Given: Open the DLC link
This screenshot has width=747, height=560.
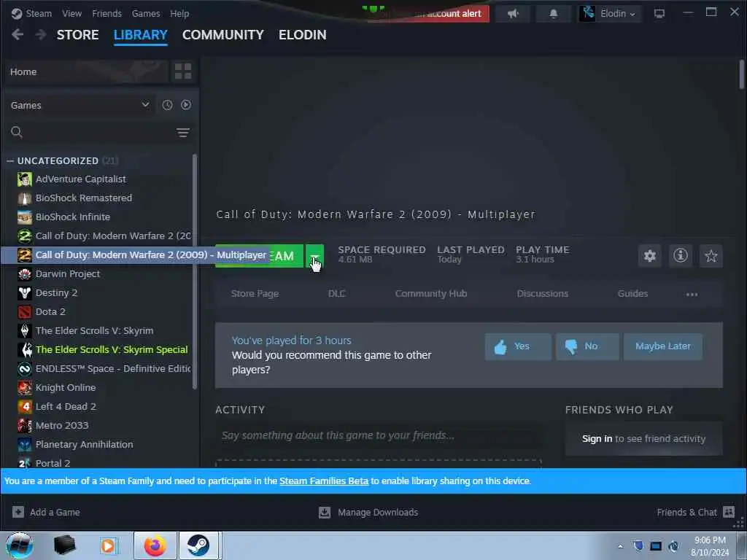Looking at the screenshot, I should click(x=336, y=294).
